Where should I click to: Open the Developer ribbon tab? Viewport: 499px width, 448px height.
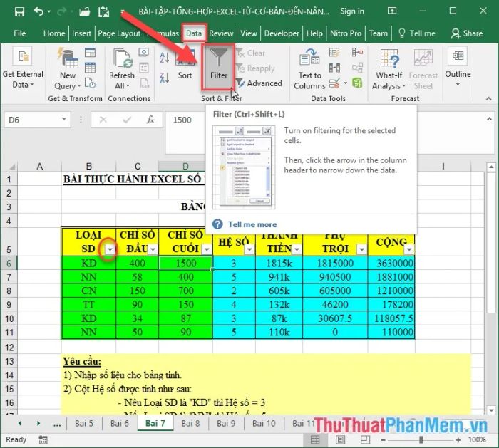pyautogui.click(x=282, y=33)
